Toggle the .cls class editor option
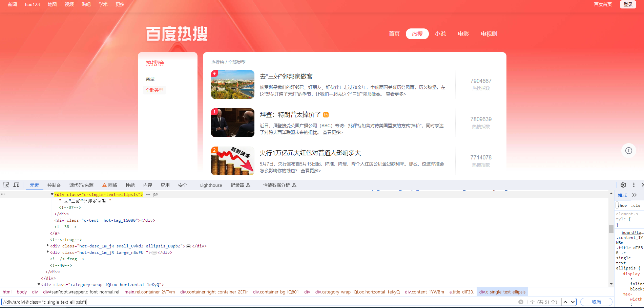This screenshot has height=308, width=644. (636, 205)
